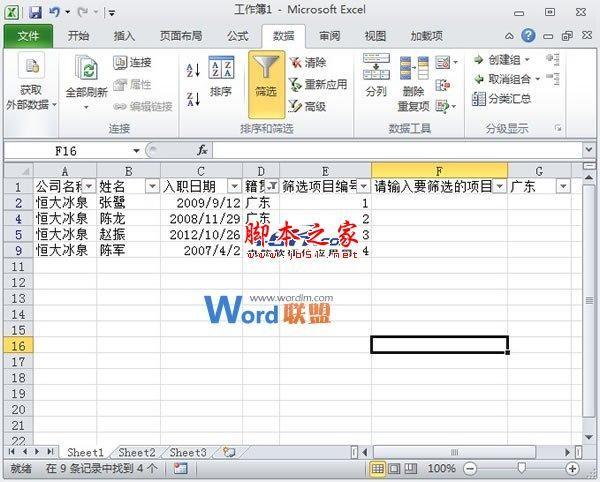Image resolution: width=600 pixels, height=482 pixels.
Task: Minimize the ribbon with the caret
Action: (509, 36)
